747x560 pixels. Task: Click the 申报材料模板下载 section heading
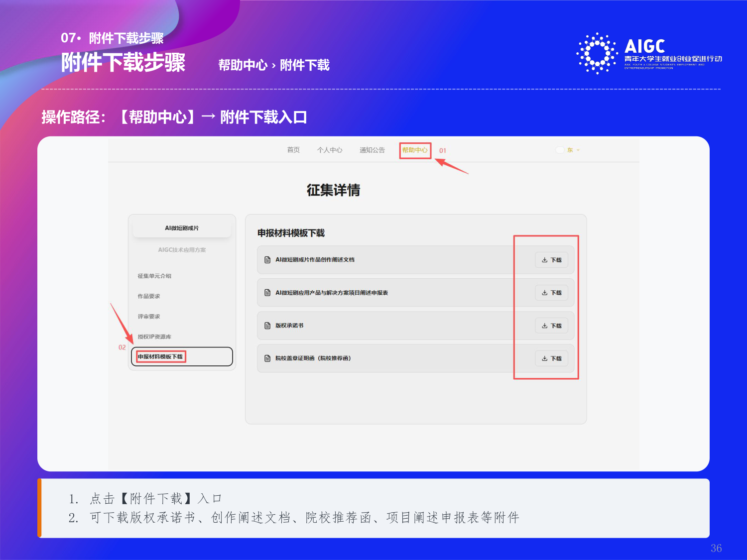coord(291,233)
